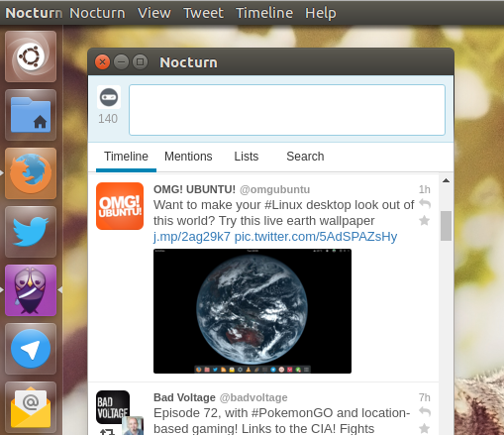The width and height of the screenshot is (504, 435).
Task: Click the #PokemonGO hashtag
Action: click(x=292, y=413)
